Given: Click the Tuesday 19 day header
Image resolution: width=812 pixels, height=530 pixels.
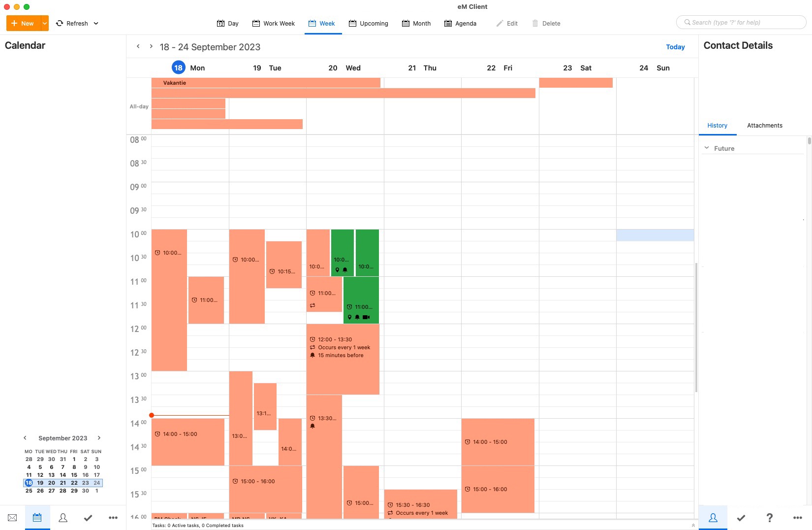Looking at the screenshot, I should click(x=267, y=68).
